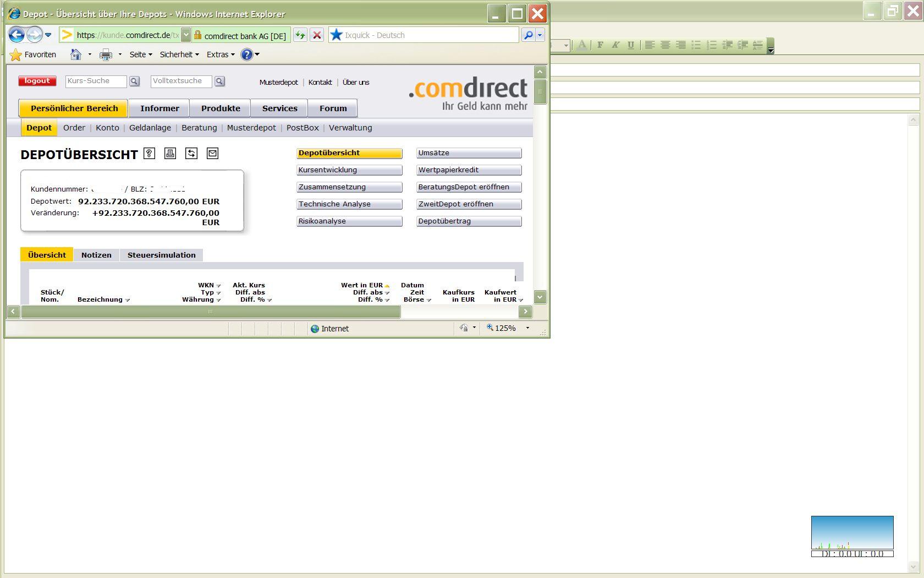The image size is (924, 578).
Task: Open the blue Help question mark icon
Action: click(x=247, y=54)
